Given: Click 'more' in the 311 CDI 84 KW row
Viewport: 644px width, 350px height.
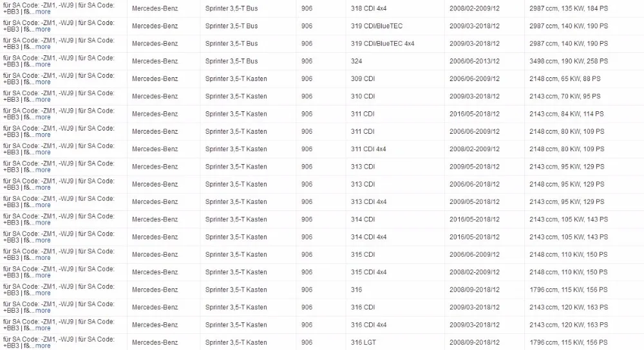Looking at the screenshot, I should click(43, 117).
